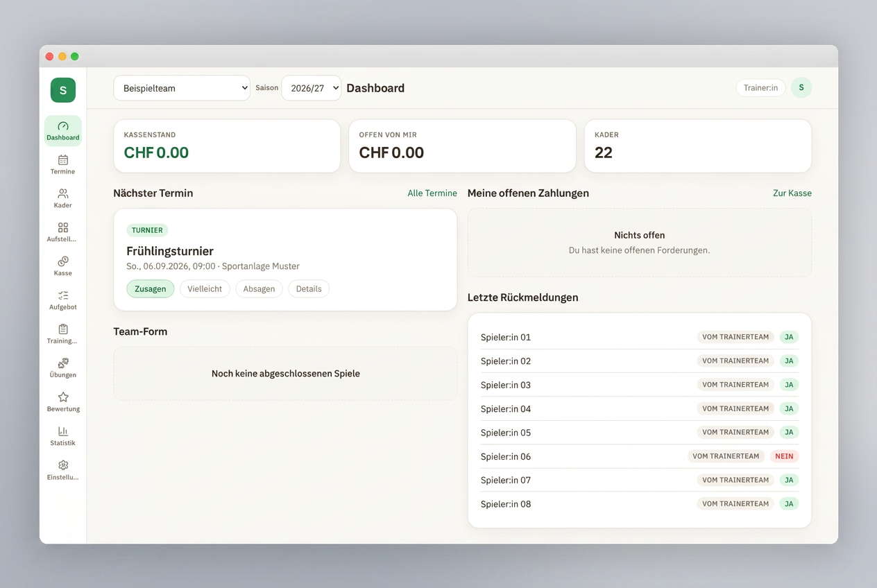Open the Kader people icon
This screenshot has height=588, width=877.
63,194
